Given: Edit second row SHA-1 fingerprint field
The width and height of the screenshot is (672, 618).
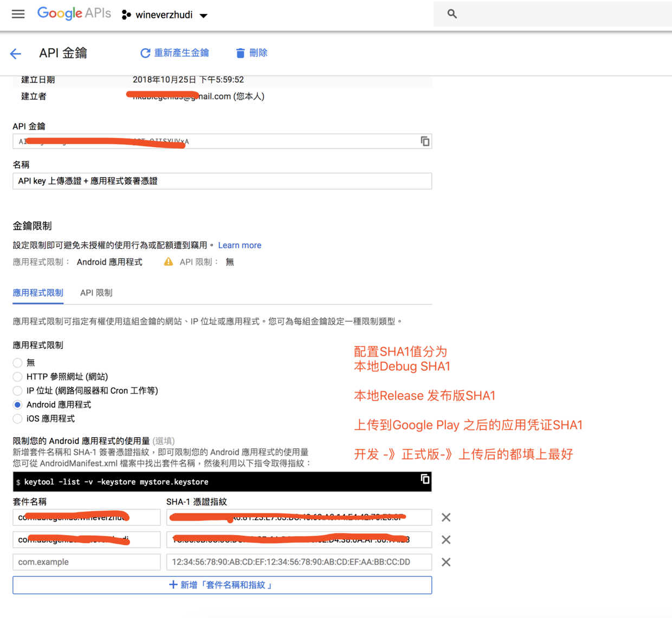Looking at the screenshot, I should (x=299, y=539).
